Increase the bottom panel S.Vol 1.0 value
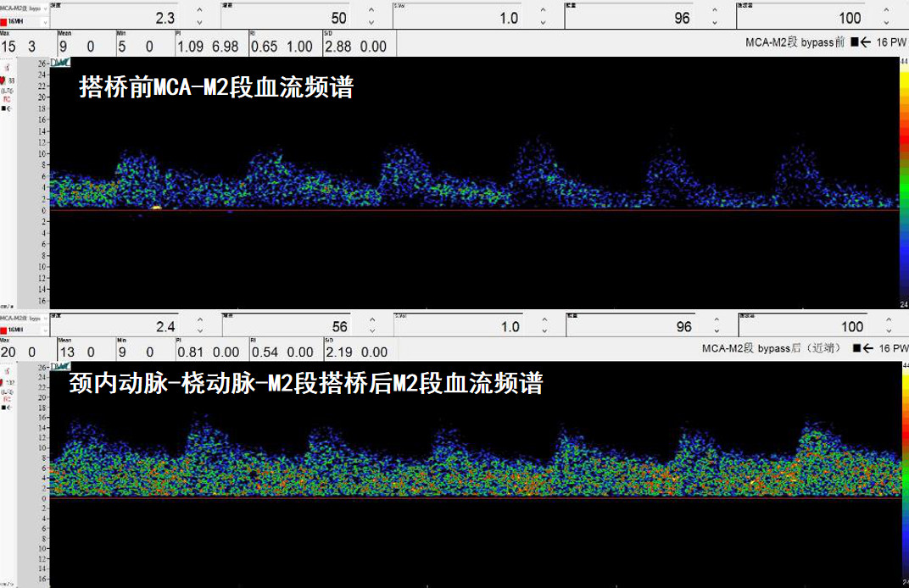This screenshot has width=909, height=588. [544, 319]
